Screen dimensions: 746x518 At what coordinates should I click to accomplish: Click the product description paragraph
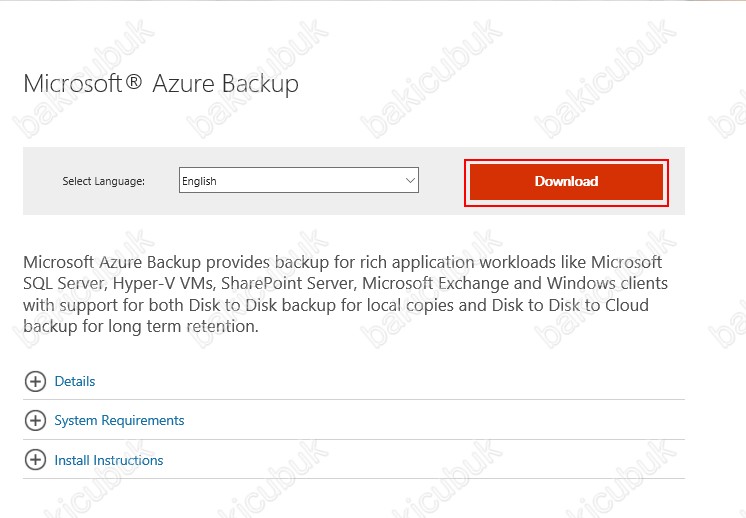[345, 294]
